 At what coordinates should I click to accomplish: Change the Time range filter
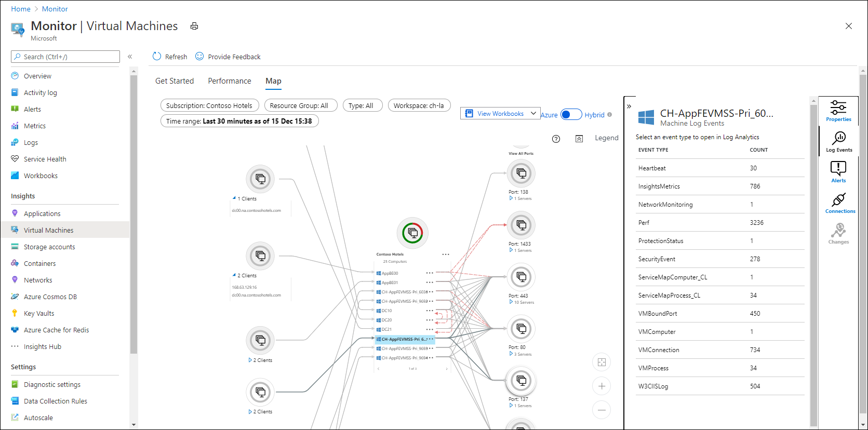pos(239,121)
